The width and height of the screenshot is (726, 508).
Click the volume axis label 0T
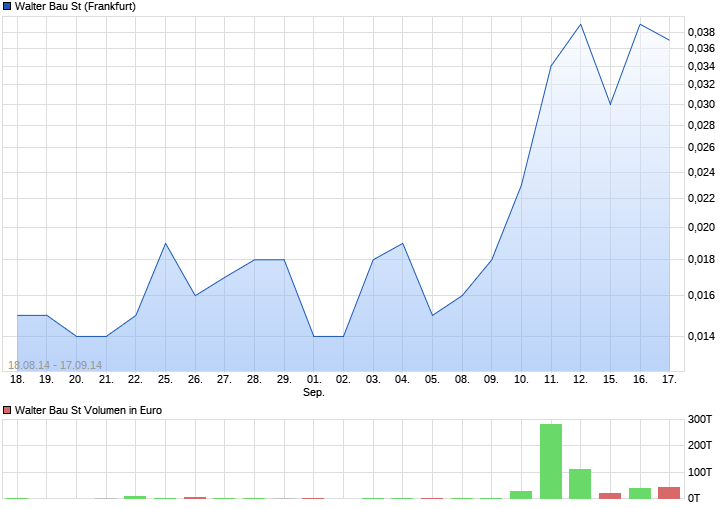click(x=694, y=498)
